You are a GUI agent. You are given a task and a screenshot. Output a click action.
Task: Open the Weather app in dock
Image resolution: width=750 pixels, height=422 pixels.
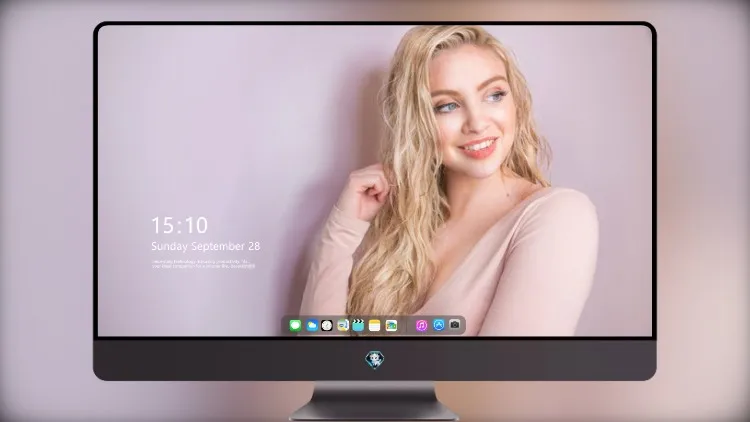click(x=312, y=325)
